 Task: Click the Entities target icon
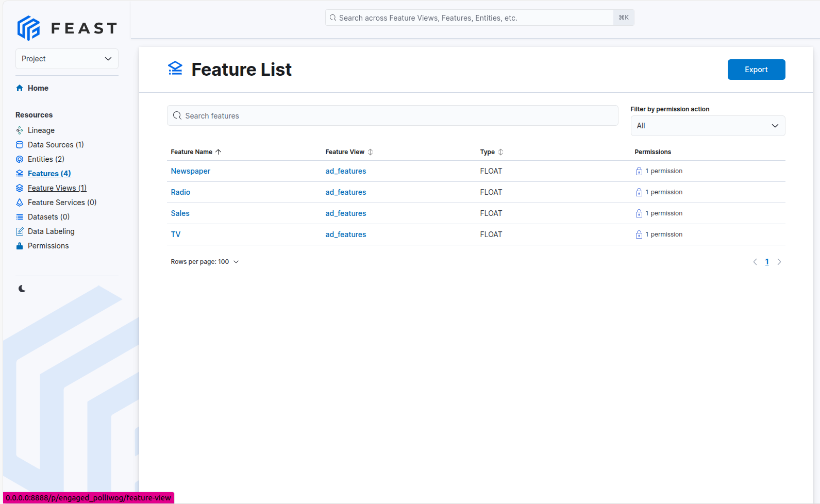pyautogui.click(x=20, y=159)
